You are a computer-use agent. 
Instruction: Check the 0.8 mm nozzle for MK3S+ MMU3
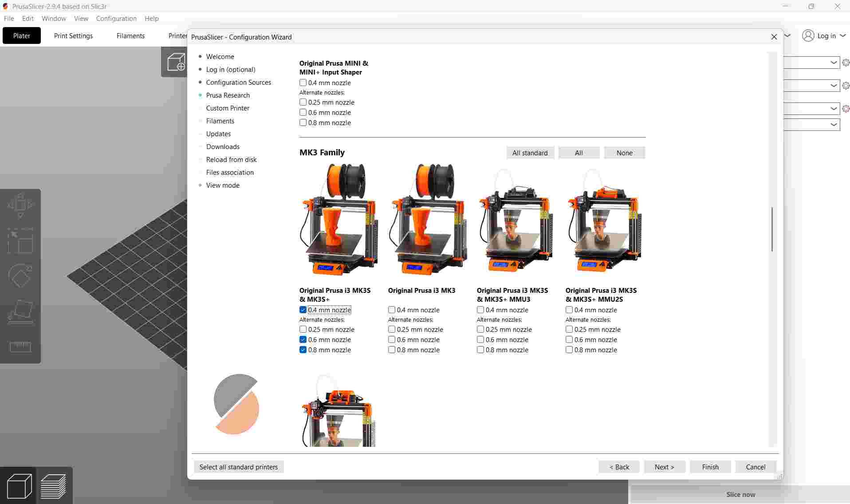(x=480, y=350)
